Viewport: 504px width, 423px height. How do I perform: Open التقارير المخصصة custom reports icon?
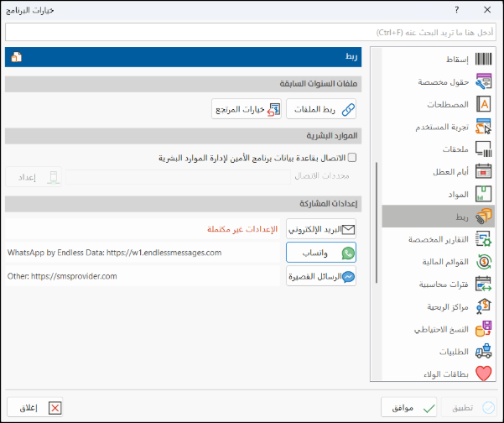coord(483,239)
